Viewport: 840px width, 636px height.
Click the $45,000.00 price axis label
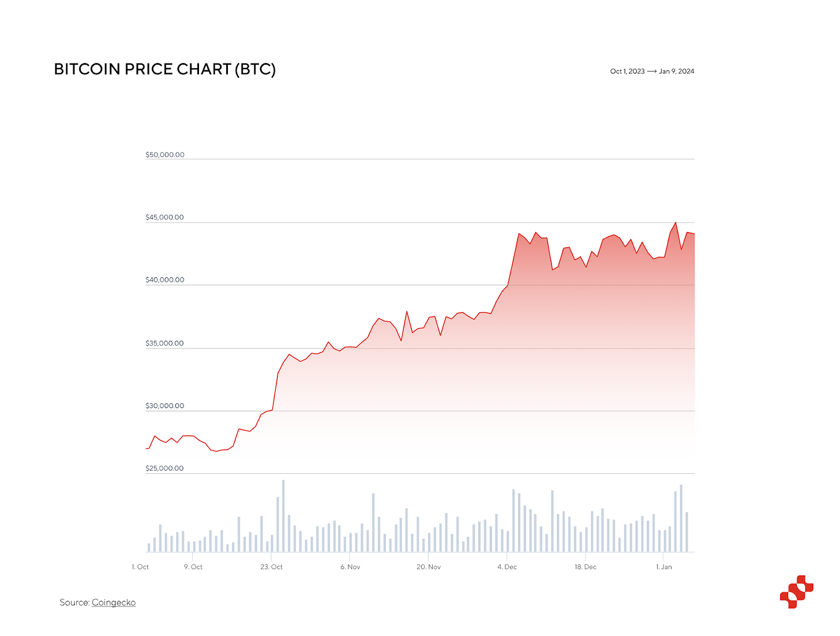(x=165, y=218)
